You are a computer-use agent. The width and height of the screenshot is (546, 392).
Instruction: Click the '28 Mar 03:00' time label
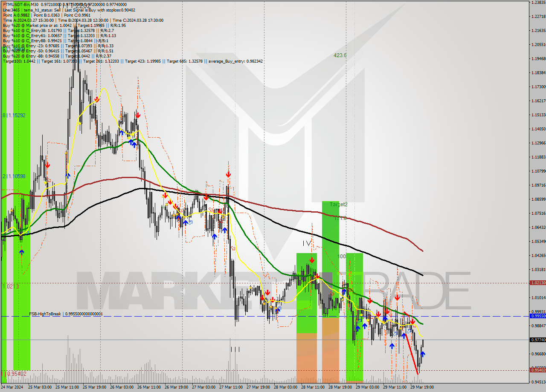click(x=285, y=388)
